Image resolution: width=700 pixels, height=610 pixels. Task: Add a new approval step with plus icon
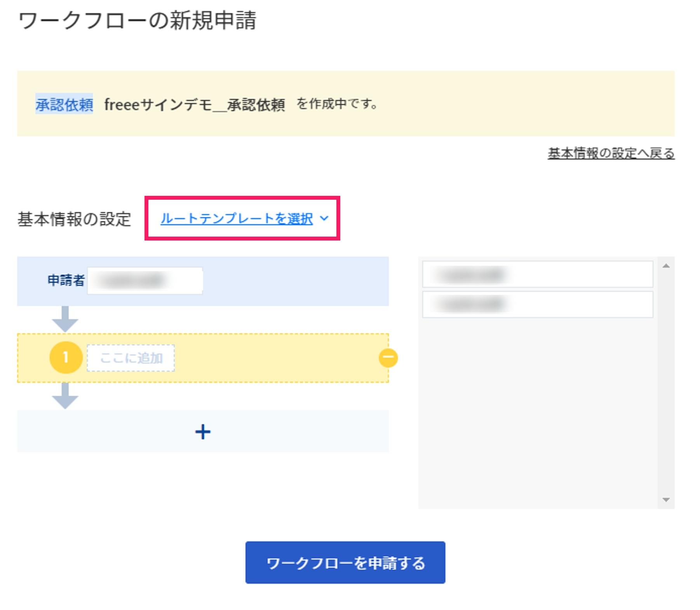(203, 432)
